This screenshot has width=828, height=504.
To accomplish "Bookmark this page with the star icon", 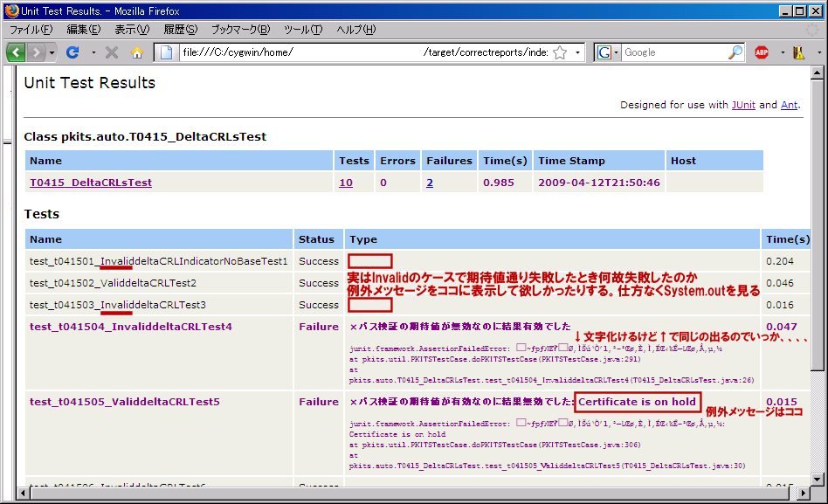I will coord(560,52).
